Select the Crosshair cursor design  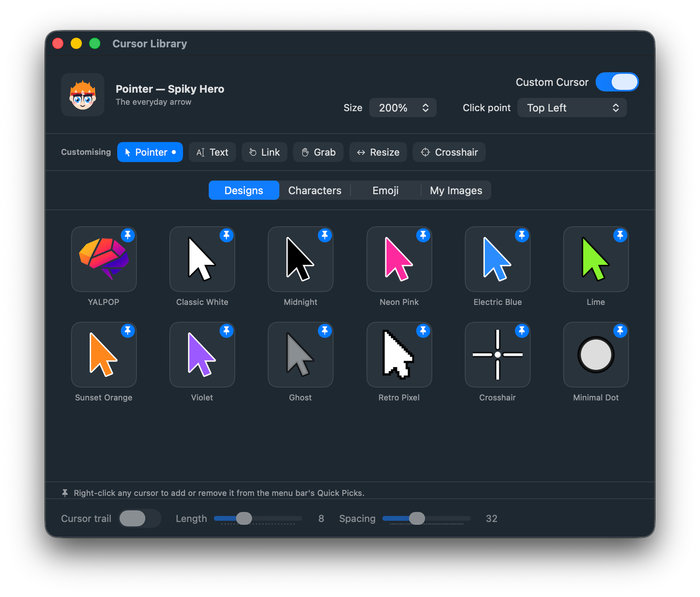point(497,354)
